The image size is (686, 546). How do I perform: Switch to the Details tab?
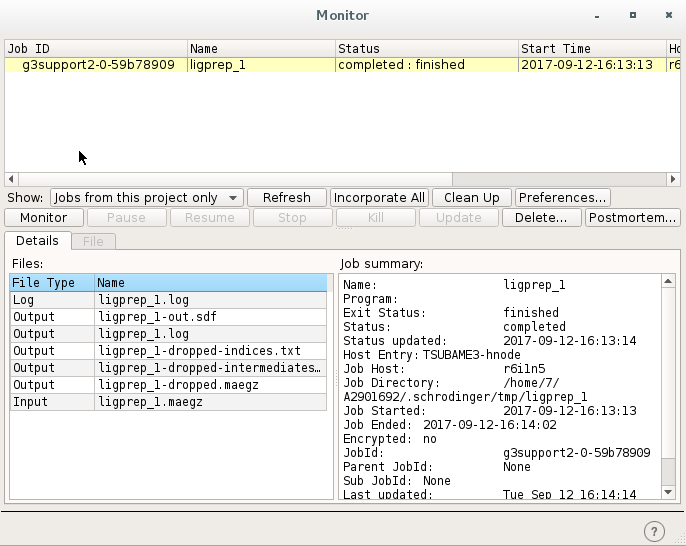37,241
